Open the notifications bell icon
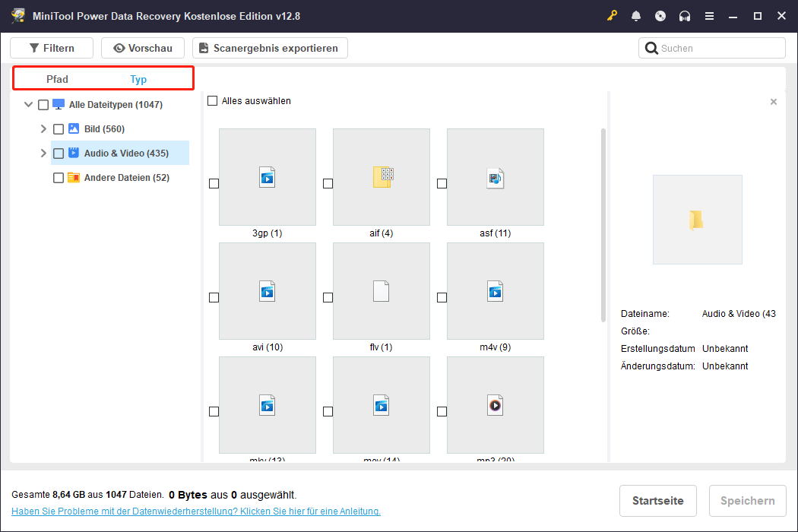This screenshot has width=798, height=532. [x=636, y=16]
